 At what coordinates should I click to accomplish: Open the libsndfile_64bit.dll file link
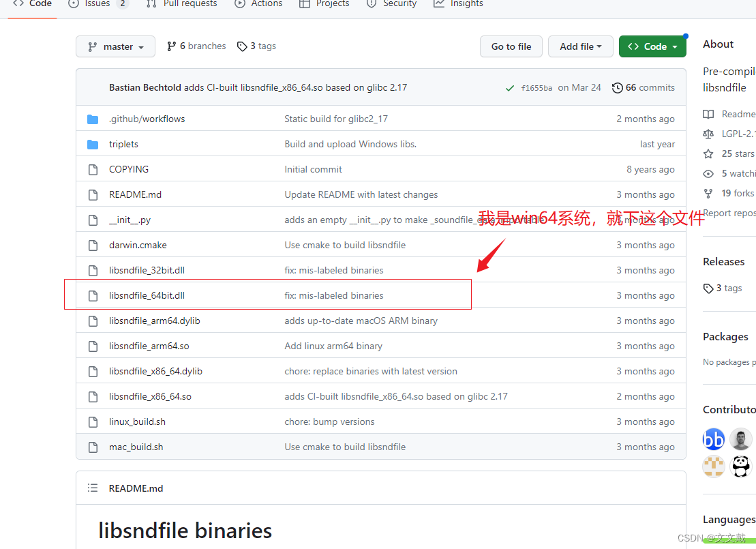tap(147, 295)
